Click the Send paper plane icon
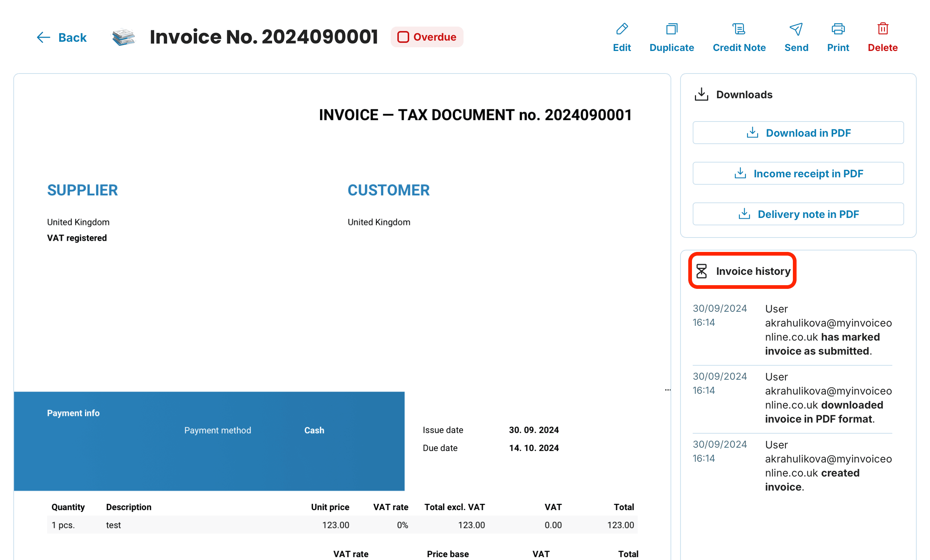This screenshot has height=560, width=930. [796, 29]
